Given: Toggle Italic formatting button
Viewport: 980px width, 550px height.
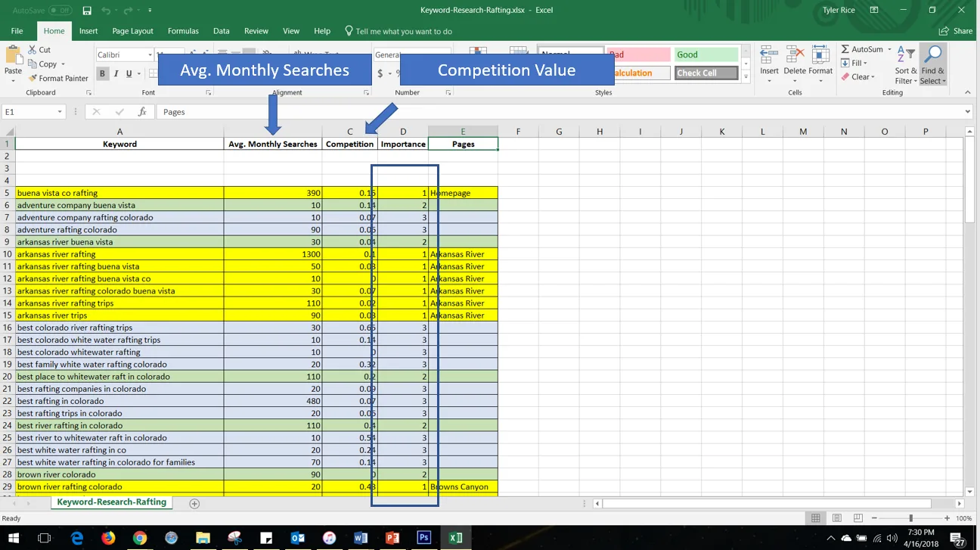Looking at the screenshot, I should click(116, 73).
